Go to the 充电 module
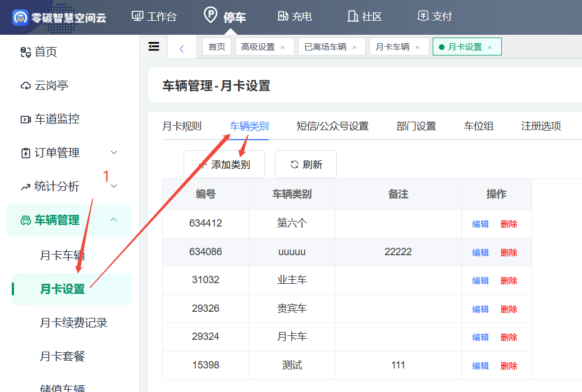This screenshot has width=582, height=392. coord(295,16)
